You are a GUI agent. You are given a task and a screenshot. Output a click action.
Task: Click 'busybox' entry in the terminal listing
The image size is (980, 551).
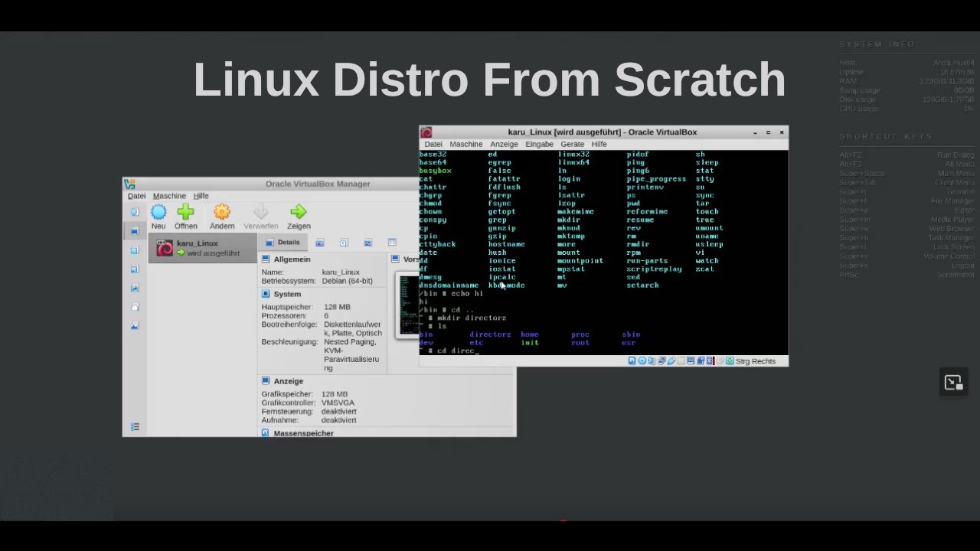click(436, 171)
